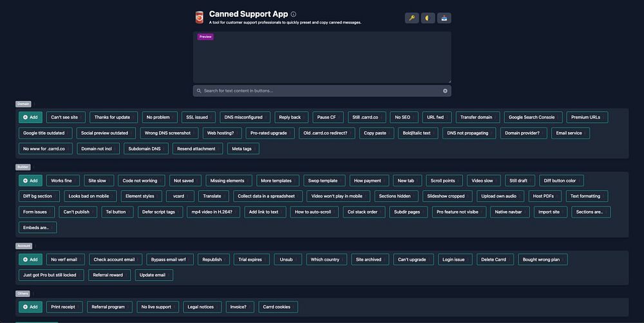Click the "Embeds are.." button
The image size is (644, 323).
click(37, 227)
